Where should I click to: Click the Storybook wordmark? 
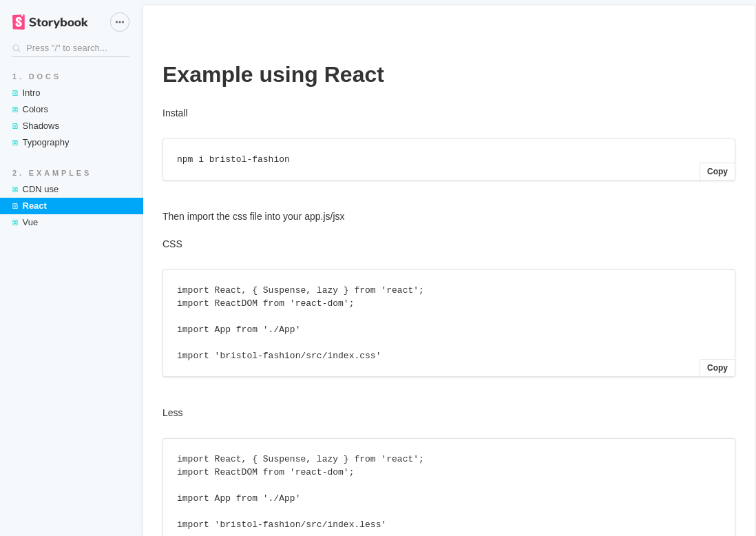tap(59, 22)
